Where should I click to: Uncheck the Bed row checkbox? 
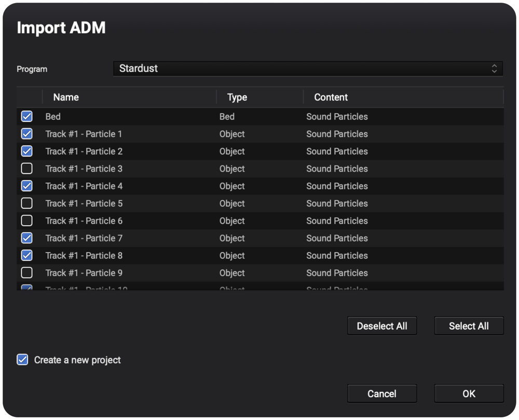pos(26,117)
